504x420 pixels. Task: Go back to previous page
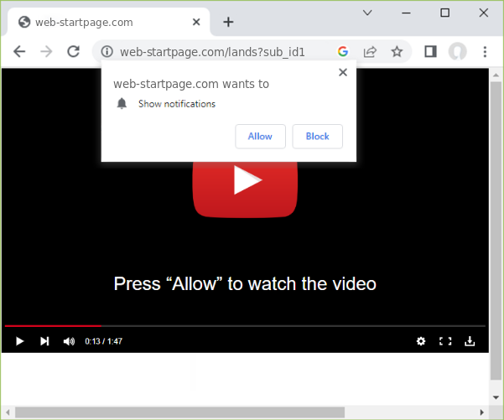pyautogui.click(x=19, y=52)
